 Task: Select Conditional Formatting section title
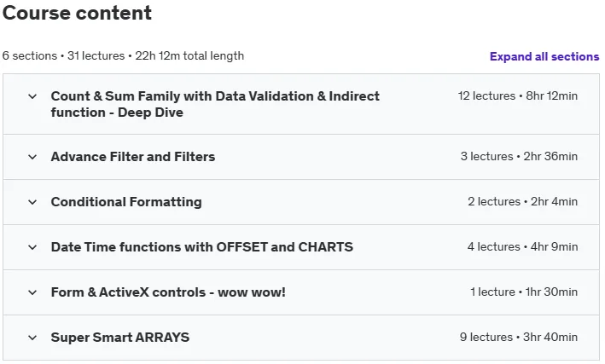[126, 202]
